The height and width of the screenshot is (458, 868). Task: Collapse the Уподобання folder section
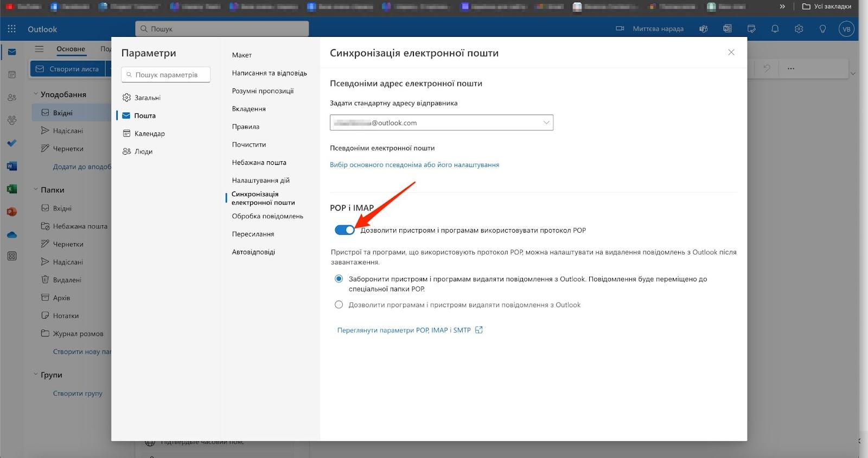click(x=36, y=94)
